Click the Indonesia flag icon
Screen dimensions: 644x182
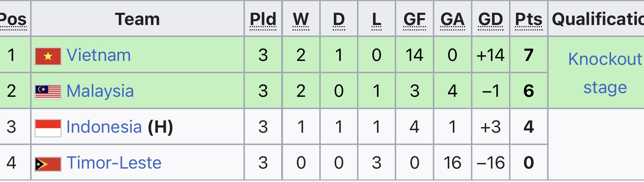[48, 128]
